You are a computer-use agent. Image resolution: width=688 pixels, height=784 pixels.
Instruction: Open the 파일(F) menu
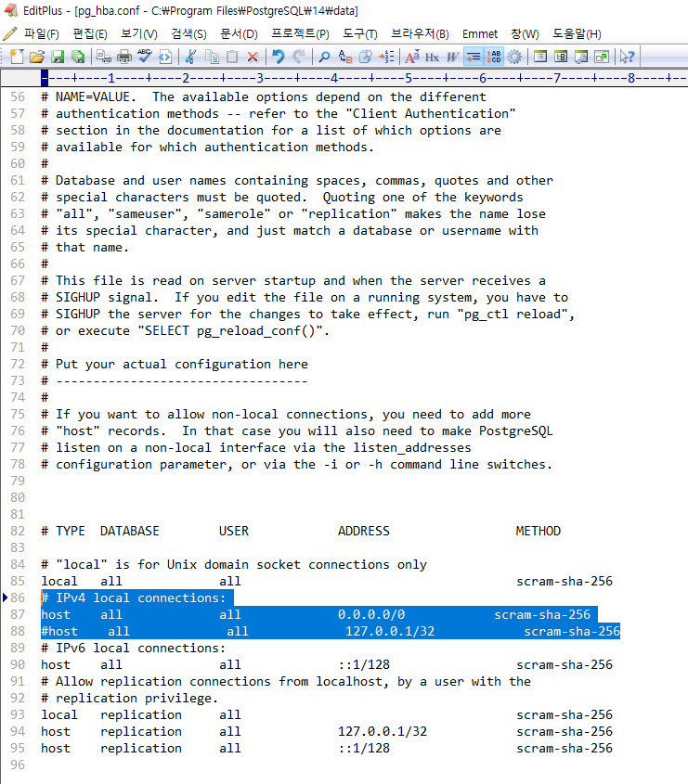[41, 34]
